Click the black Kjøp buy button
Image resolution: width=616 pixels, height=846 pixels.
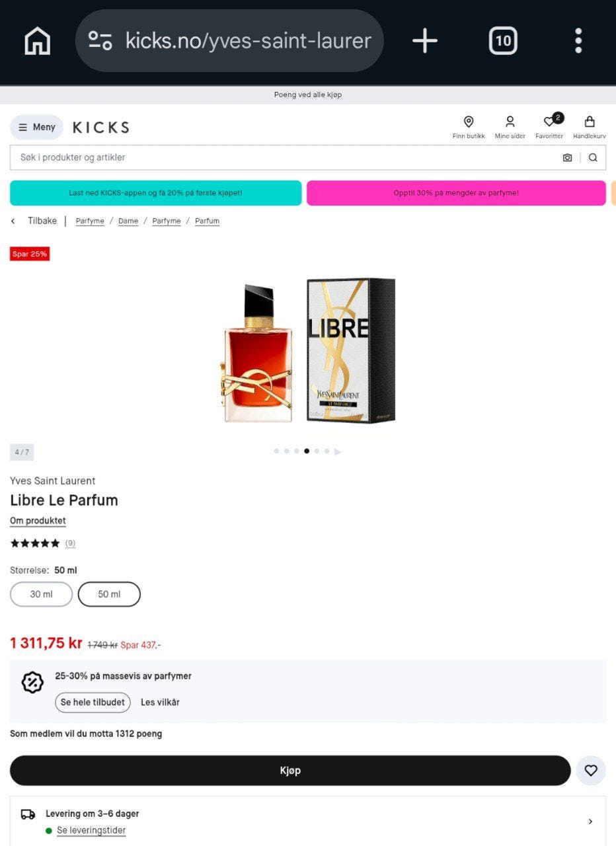(x=290, y=771)
